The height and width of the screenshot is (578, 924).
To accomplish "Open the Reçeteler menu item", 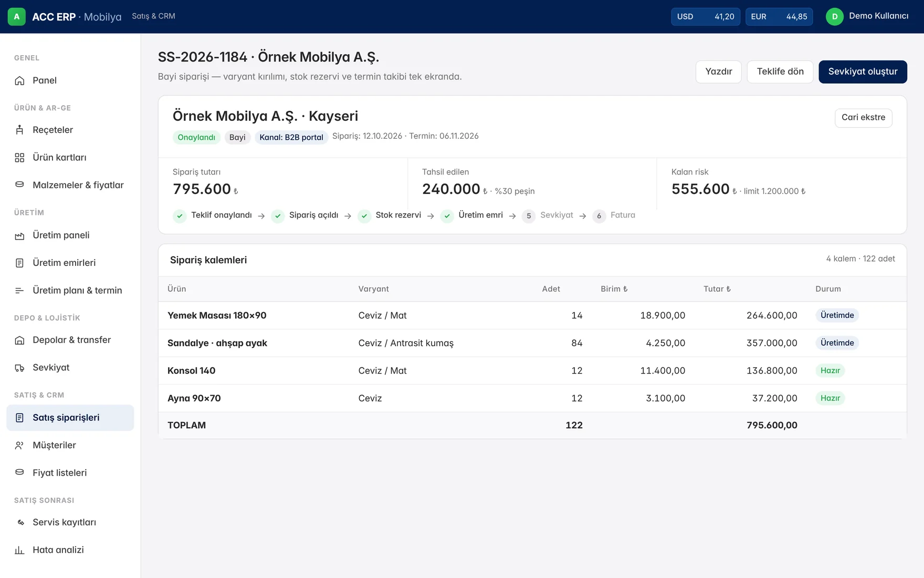I will (x=70, y=130).
